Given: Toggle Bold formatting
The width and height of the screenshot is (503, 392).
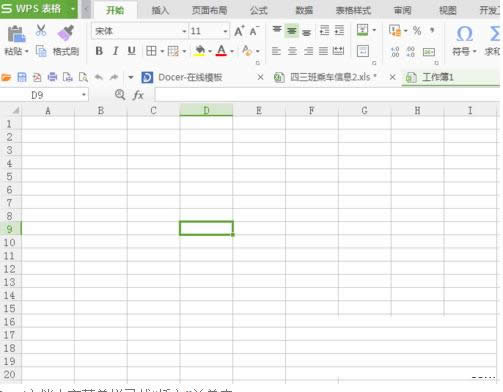Looking at the screenshot, I should (x=99, y=51).
